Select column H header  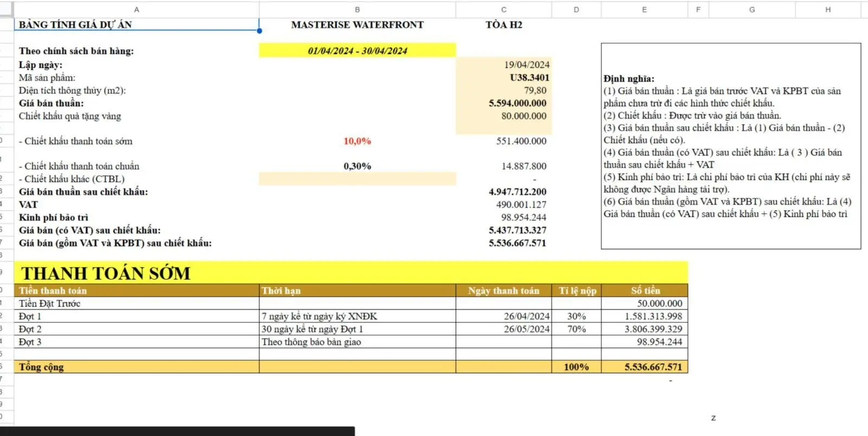click(828, 10)
